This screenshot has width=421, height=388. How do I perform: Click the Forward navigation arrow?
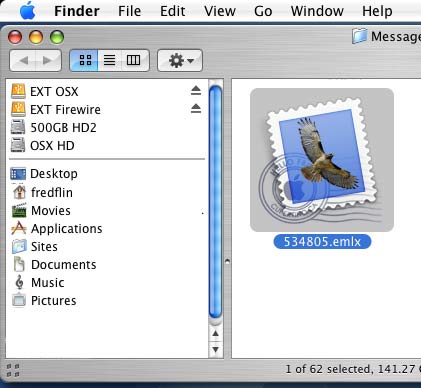48,60
